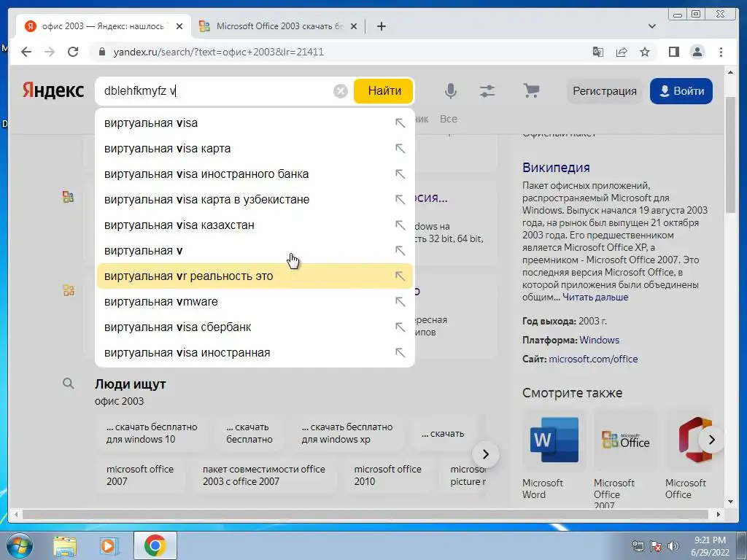Select chip 'microsoft office 2010'

(388, 475)
